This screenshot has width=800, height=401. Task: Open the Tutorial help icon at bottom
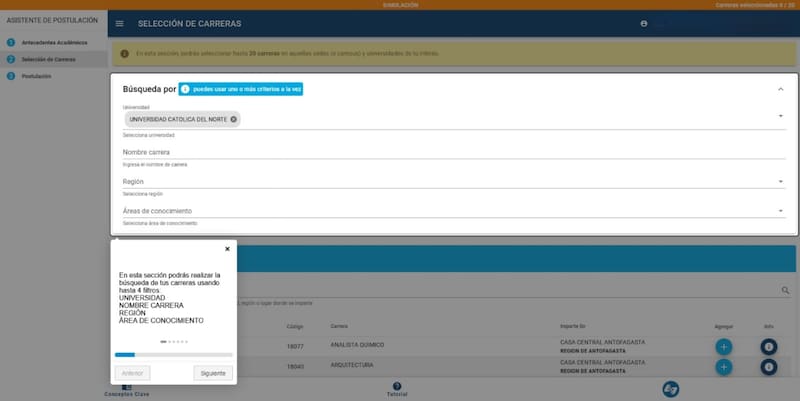click(397, 388)
